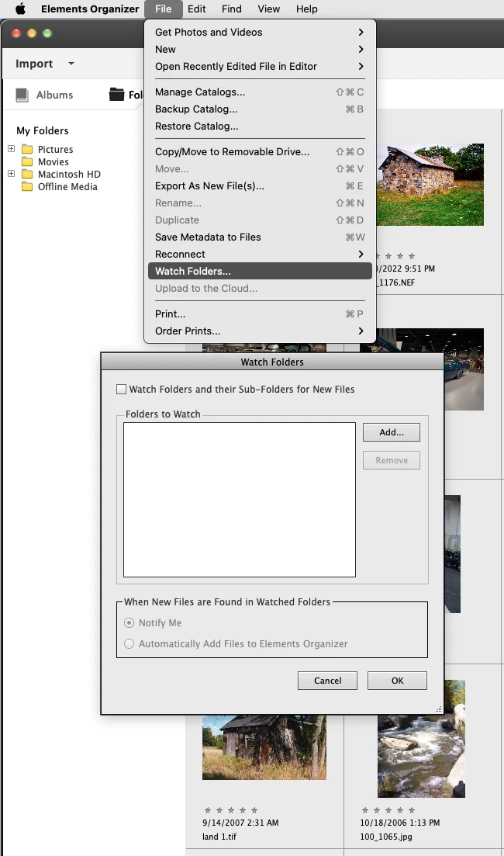Viewport: 504px width, 856px height.
Task: Select the land 1.tif barn thumbnail
Action: [264, 747]
